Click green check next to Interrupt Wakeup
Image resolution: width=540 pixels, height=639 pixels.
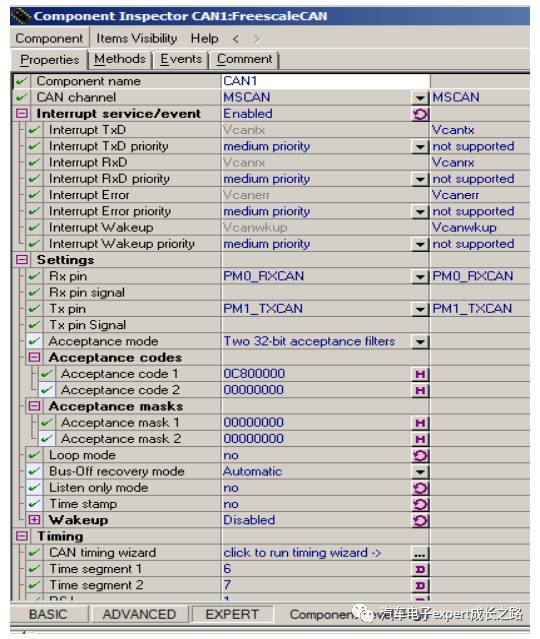(34, 227)
